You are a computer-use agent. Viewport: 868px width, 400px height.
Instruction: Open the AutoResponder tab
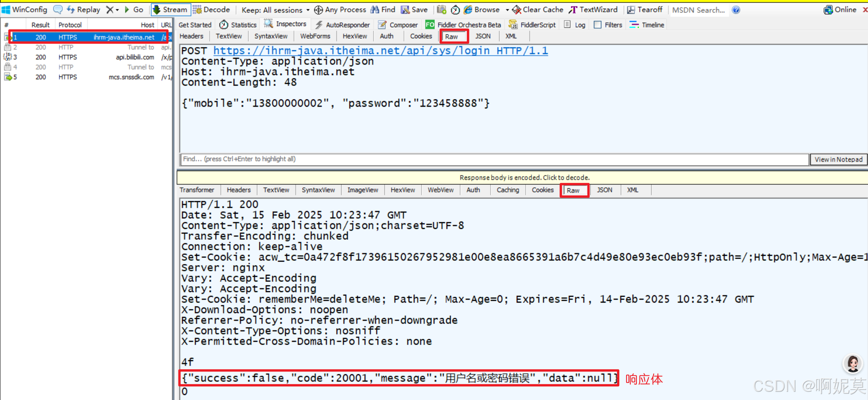pos(342,25)
